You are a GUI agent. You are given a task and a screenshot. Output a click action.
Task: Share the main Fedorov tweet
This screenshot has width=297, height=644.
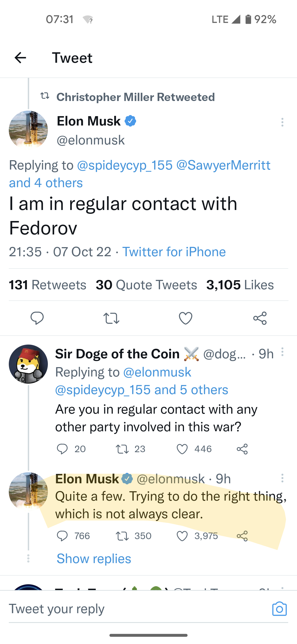coord(260,318)
